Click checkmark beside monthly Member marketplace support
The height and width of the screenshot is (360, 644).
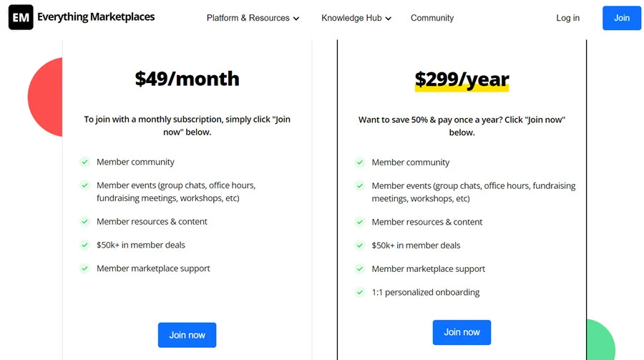click(84, 268)
